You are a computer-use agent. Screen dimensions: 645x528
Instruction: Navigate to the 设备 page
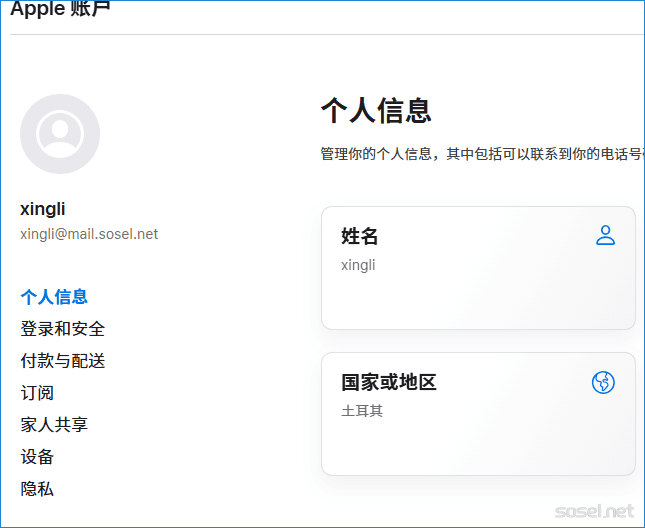tap(37, 457)
